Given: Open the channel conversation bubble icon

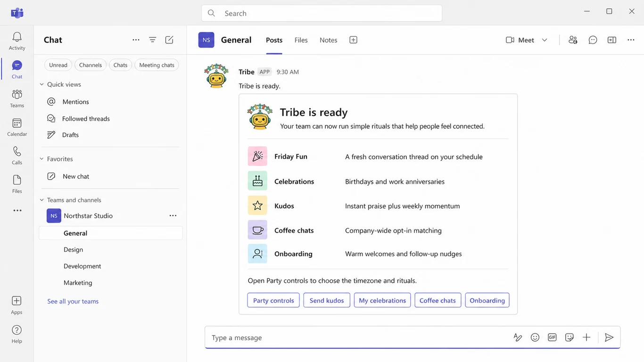Looking at the screenshot, I should click(x=593, y=40).
